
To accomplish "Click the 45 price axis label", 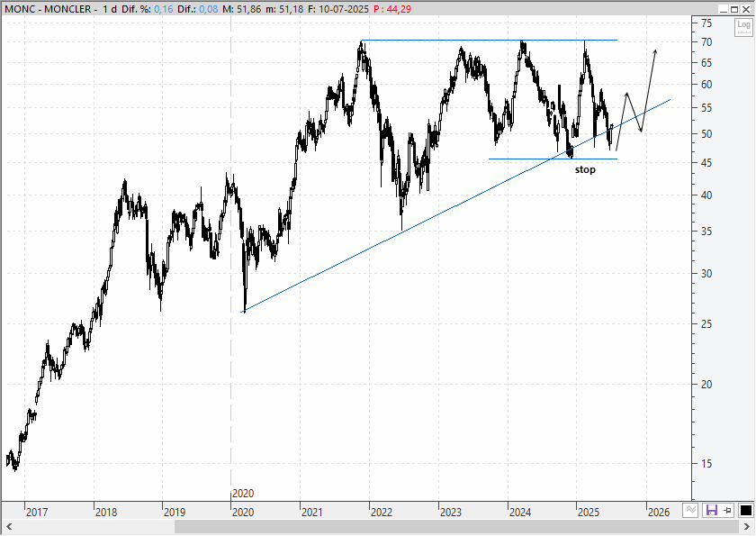I will 706,163.
